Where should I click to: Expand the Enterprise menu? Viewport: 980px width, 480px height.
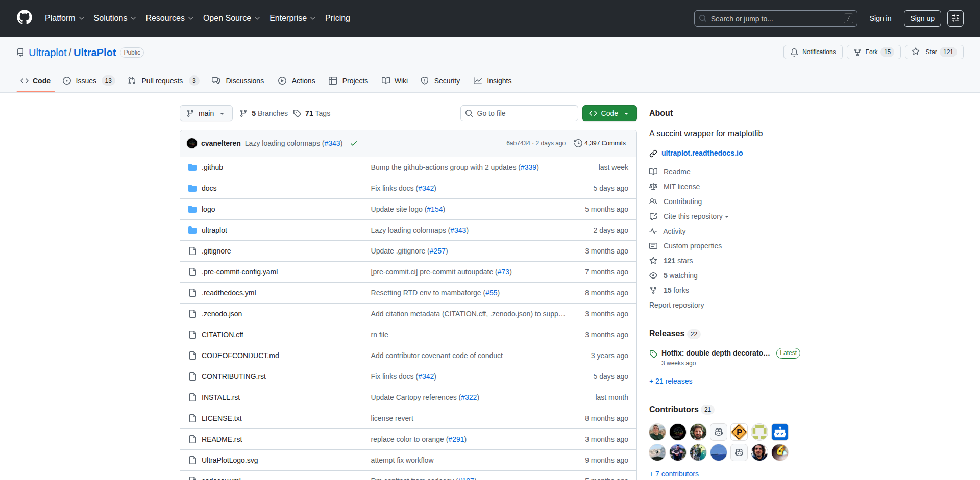point(292,18)
